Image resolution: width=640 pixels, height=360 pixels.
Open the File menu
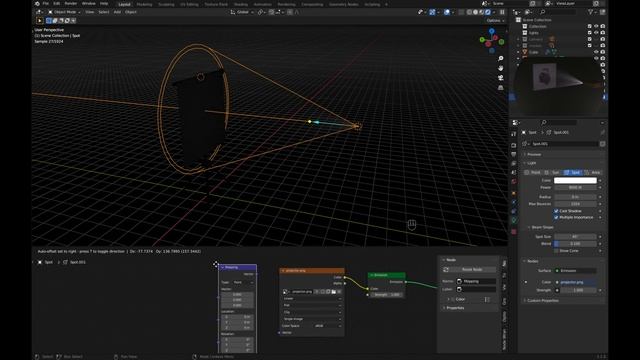[46, 4]
